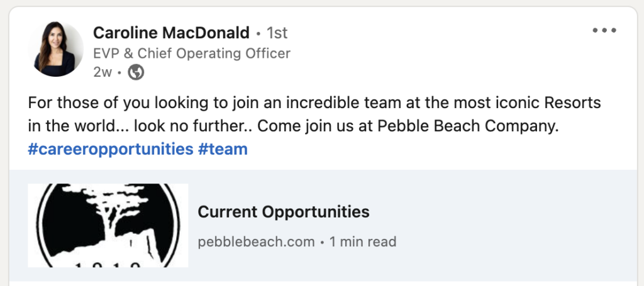Click the post's opening words For those
Viewport: 644px width, 286px height.
57,102
